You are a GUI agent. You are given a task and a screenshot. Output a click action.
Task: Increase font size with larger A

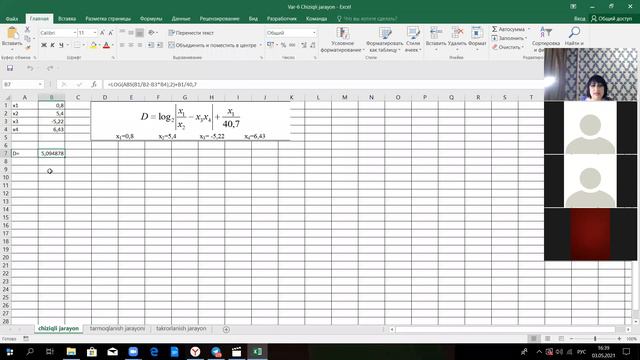pos(102,33)
